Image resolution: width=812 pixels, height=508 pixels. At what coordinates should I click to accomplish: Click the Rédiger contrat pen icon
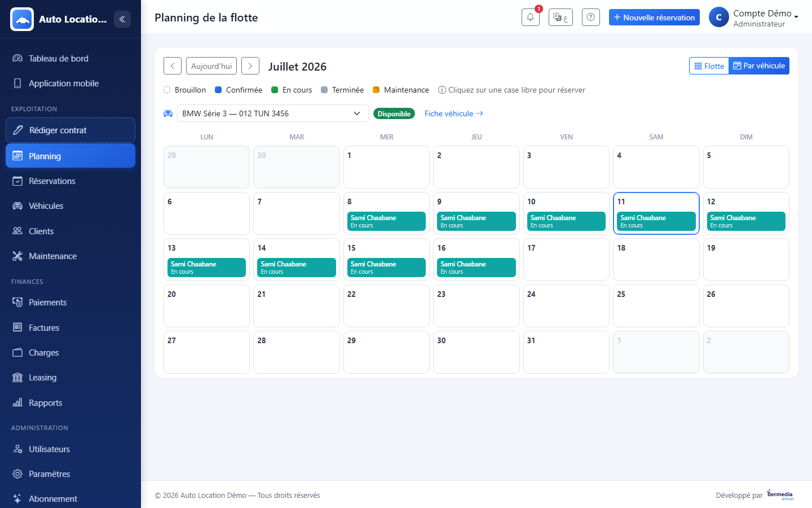18,130
